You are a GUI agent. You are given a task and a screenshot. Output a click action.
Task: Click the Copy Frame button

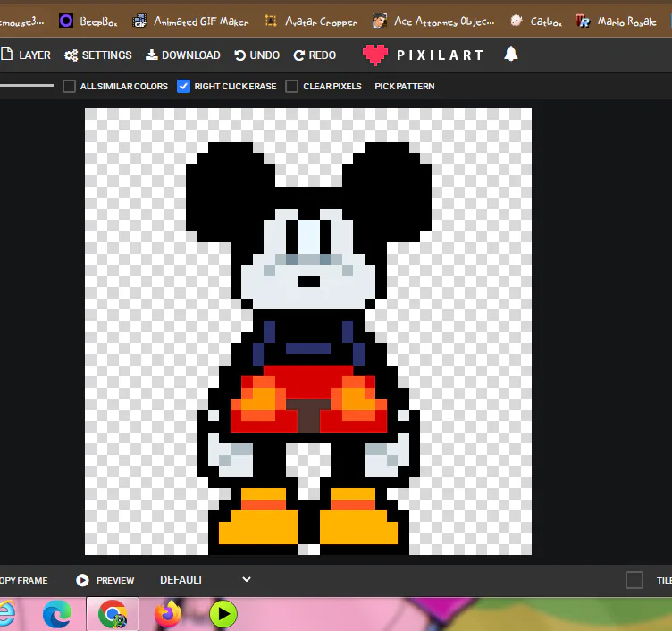(23, 580)
